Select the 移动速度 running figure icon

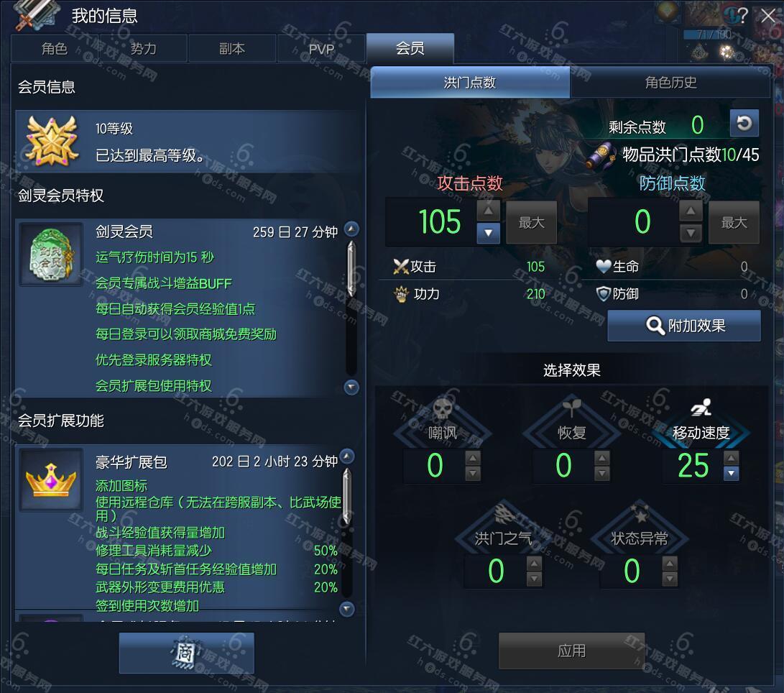pyautogui.click(x=701, y=408)
